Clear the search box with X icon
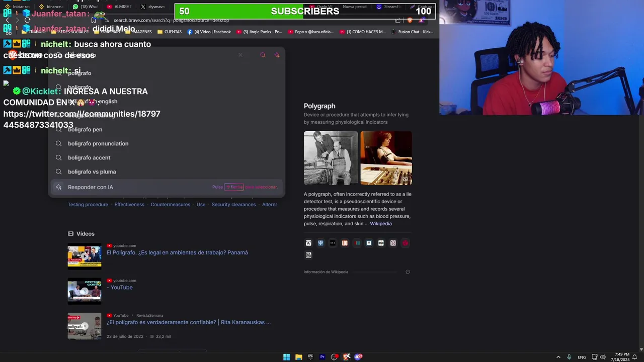 tap(240, 55)
